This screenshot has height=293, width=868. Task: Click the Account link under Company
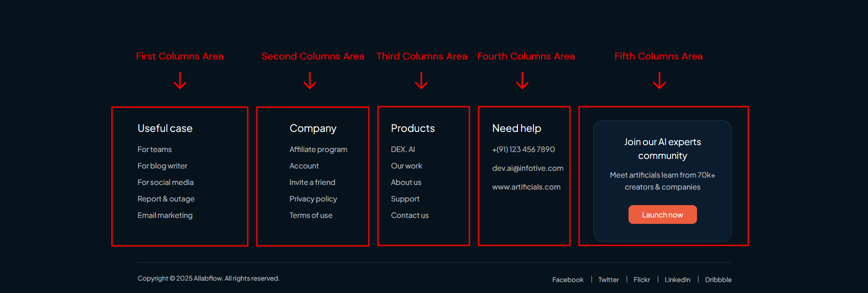[x=304, y=166]
